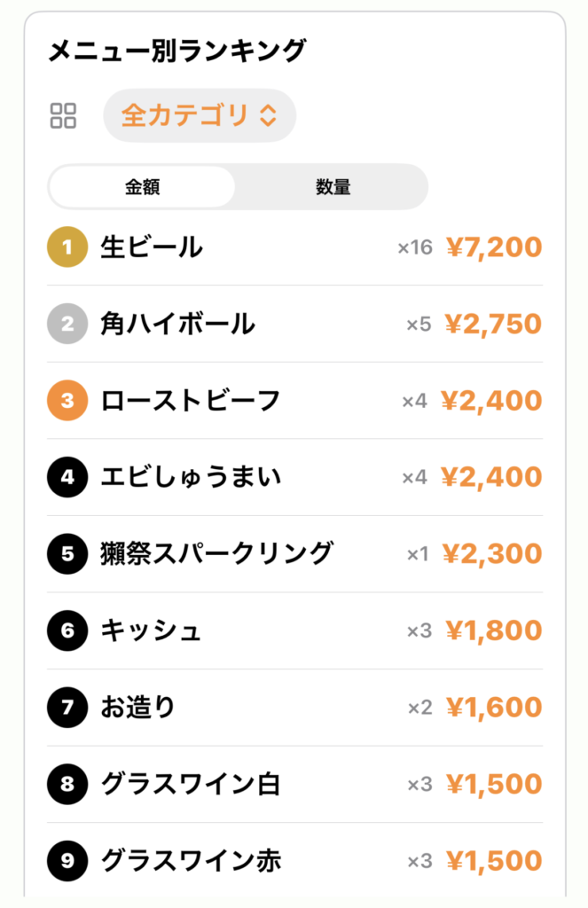Expand category options from the filter selector

click(199, 114)
